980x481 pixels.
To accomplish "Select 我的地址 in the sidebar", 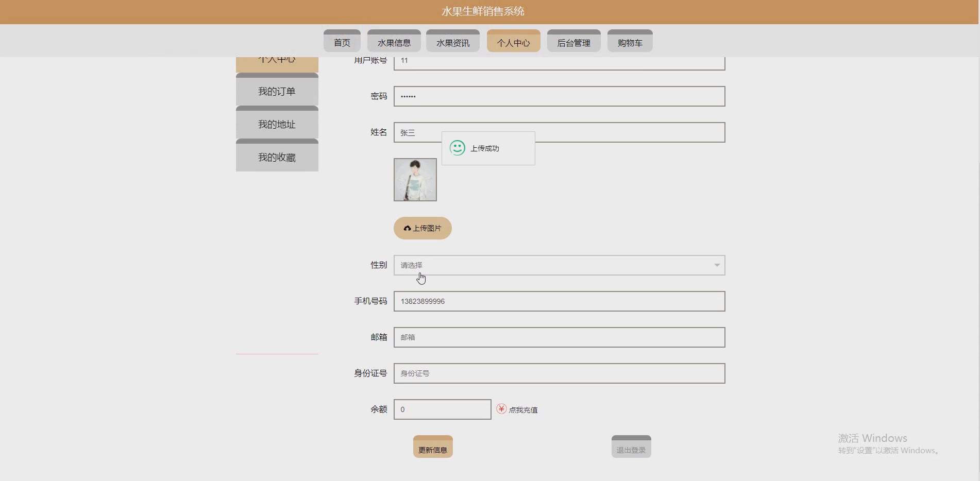I will [x=277, y=124].
